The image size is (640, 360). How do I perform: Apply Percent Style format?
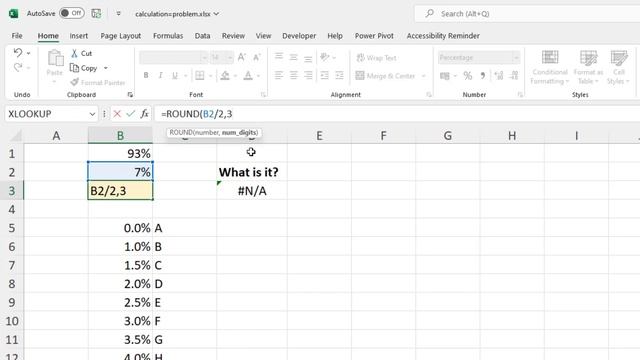468,76
